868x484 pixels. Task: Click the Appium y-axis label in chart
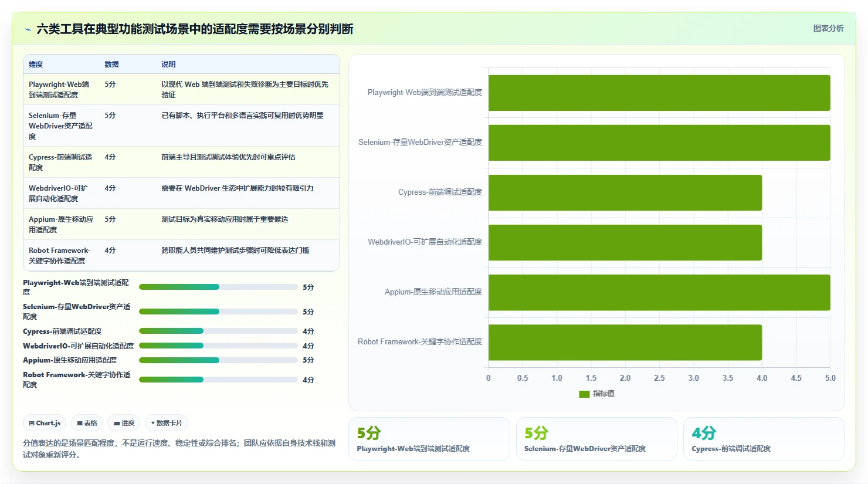433,292
